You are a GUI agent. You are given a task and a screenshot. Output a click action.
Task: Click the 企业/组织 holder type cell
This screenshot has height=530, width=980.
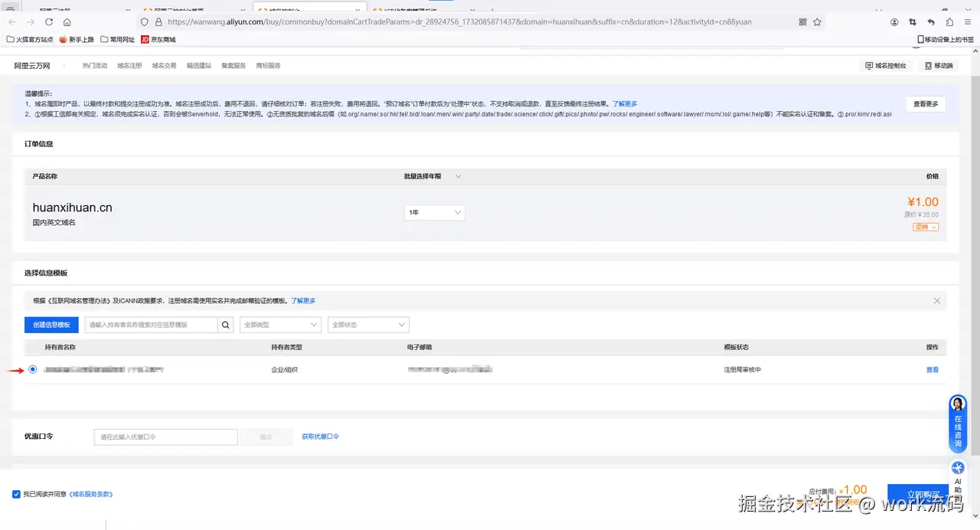click(x=284, y=369)
